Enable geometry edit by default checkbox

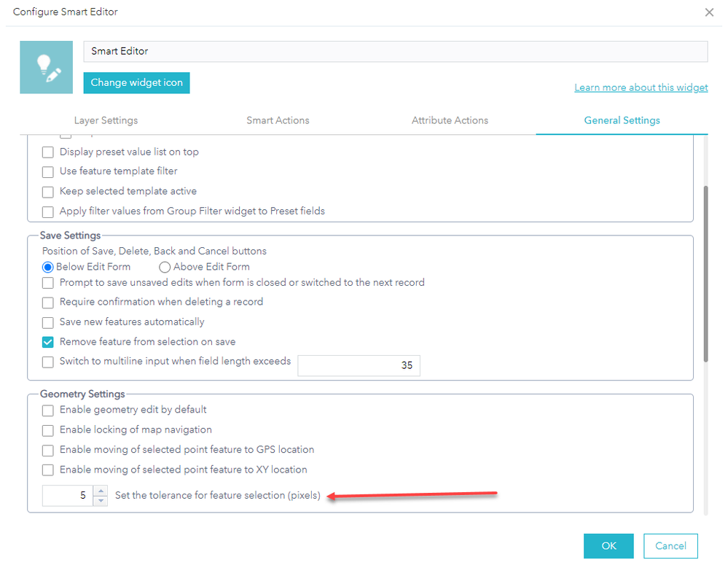(x=48, y=411)
